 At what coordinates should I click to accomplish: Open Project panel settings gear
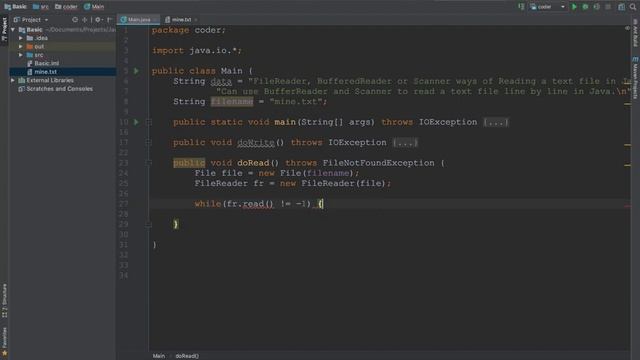pos(98,20)
